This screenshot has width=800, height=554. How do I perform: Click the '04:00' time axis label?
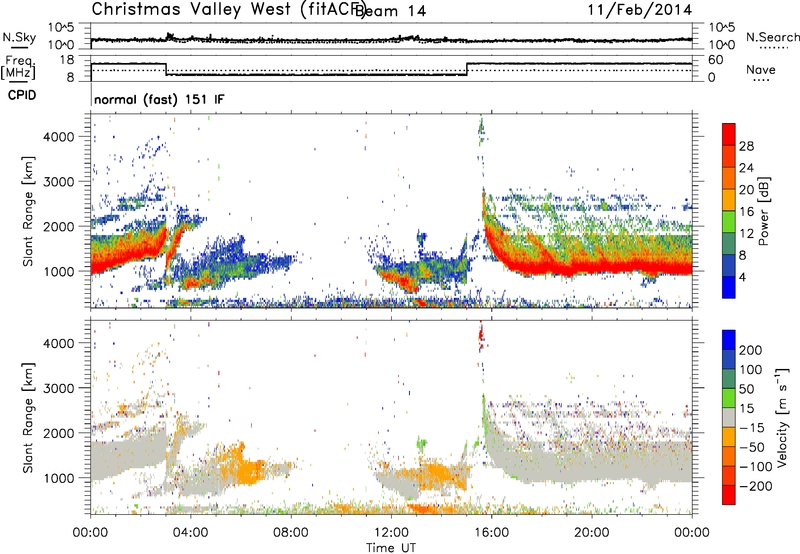click(x=190, y=533)
